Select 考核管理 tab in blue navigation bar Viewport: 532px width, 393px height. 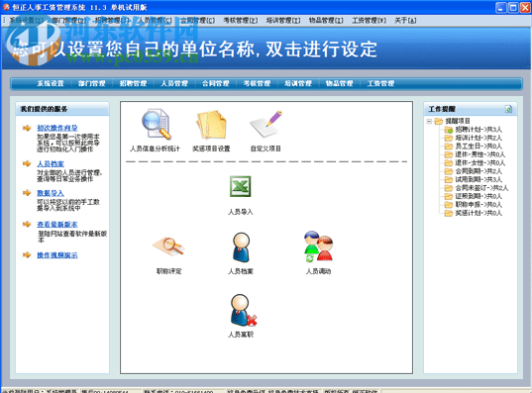[x=257, y=83]
